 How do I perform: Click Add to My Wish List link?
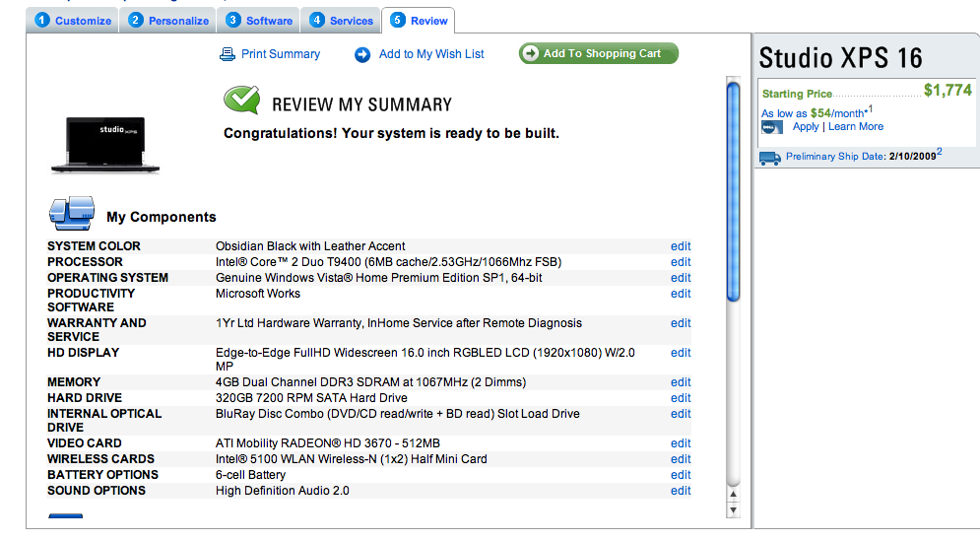click(x=431, y=54)
